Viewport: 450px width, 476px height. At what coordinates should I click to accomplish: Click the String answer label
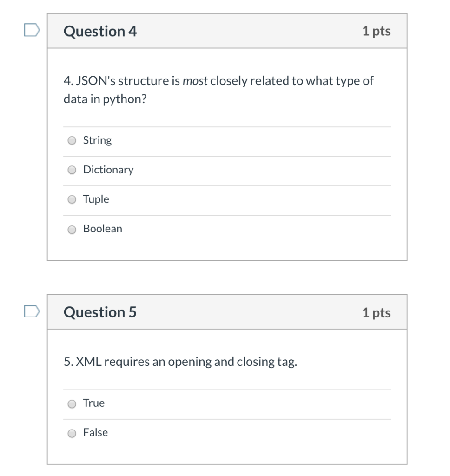coord(98,140)
